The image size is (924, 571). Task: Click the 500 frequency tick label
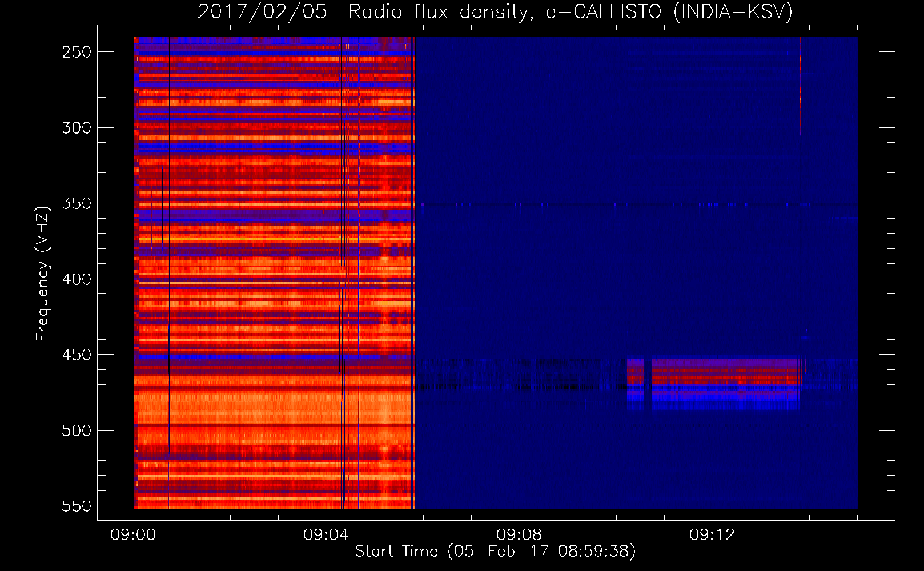(77, 431)
